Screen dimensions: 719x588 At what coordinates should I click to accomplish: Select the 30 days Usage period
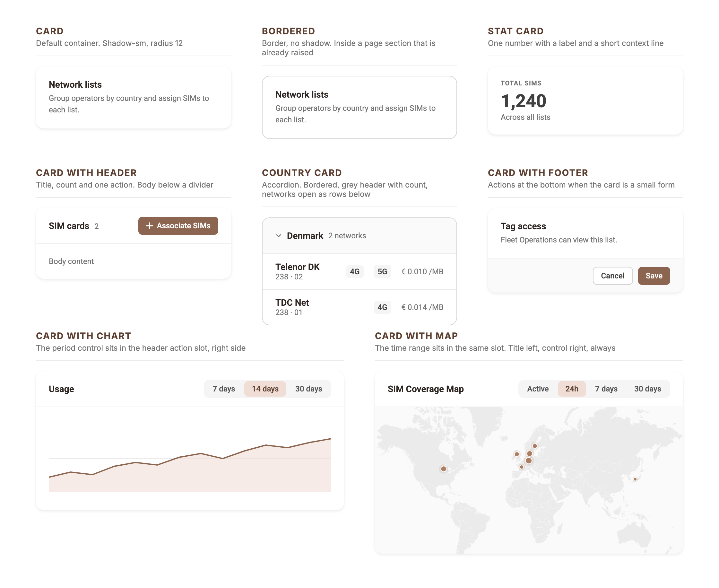coord(308,389)
